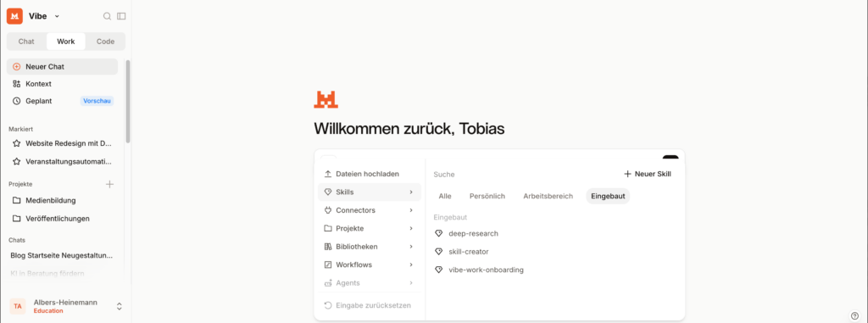Add a new project with plus icon
The height and width of the screenshot is (323, 868).
(x=109, y=184)
